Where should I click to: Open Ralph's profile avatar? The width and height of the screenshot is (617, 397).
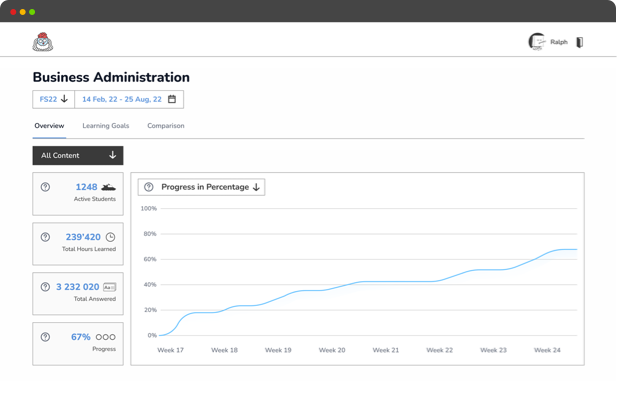[x=537, y=41]
